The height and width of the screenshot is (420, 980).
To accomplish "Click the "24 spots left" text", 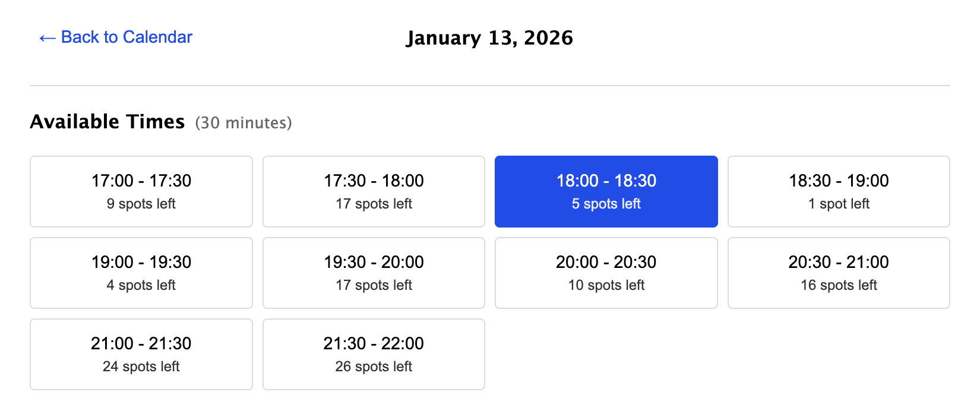I will point(141,367).
